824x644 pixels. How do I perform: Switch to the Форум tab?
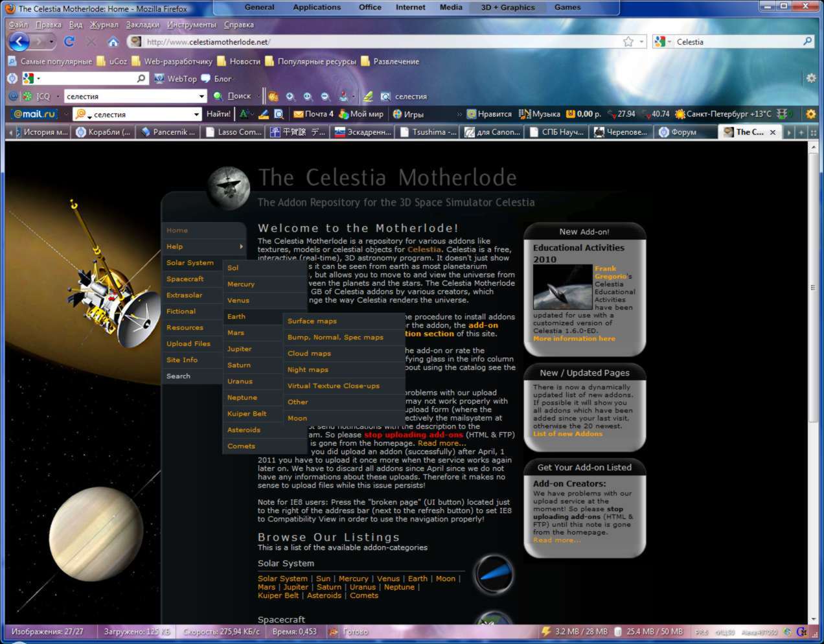tap(684, 132)
